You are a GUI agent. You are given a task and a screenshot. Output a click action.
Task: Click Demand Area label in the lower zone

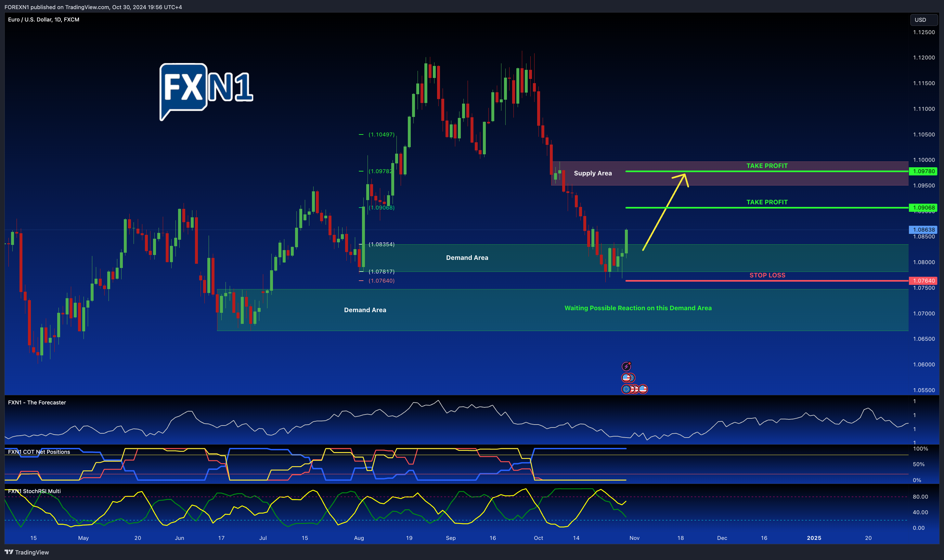click(365, 310)
